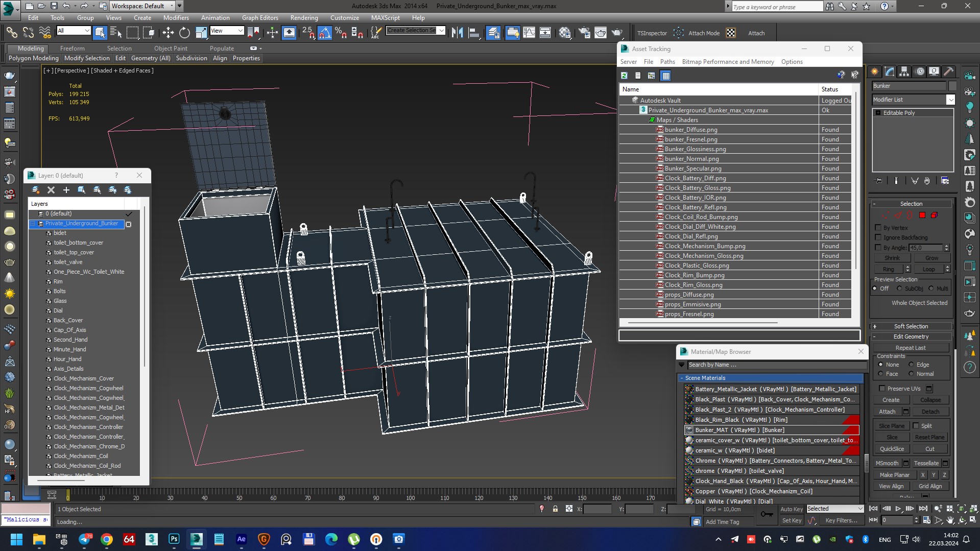Open the Utilities command panel tab
Screen dimensions: 980x551
click(949, 71)
